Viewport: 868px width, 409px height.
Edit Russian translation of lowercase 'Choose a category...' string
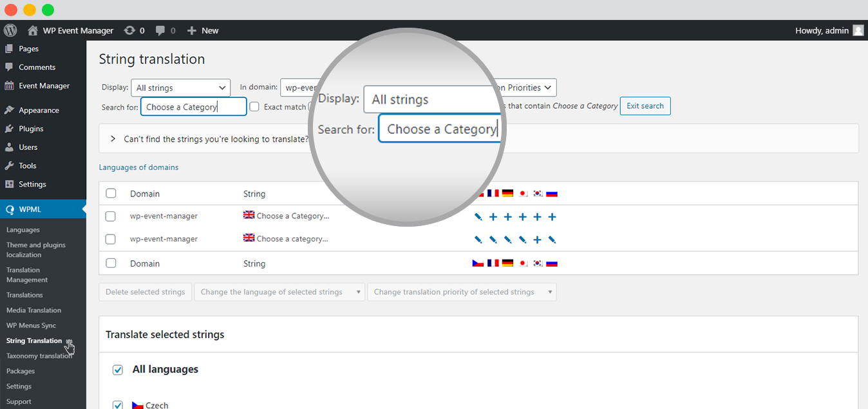coord(552,240)
